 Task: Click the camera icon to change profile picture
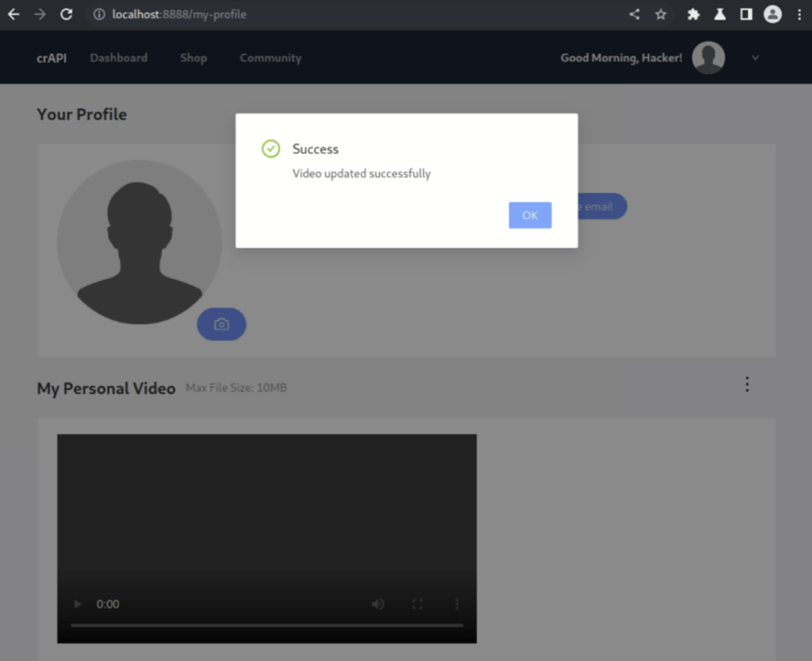click(221, 324)
